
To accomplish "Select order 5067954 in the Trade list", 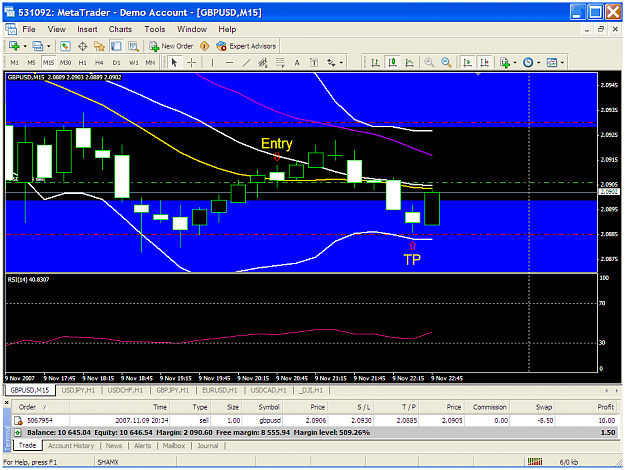I will click(314, 420).
